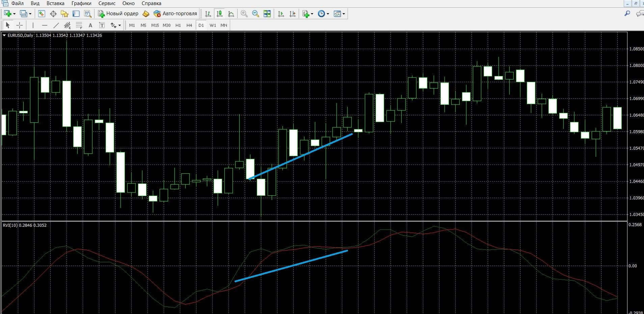
Task: Switch chart to candlesticks
Action: [x=219, y=14]
